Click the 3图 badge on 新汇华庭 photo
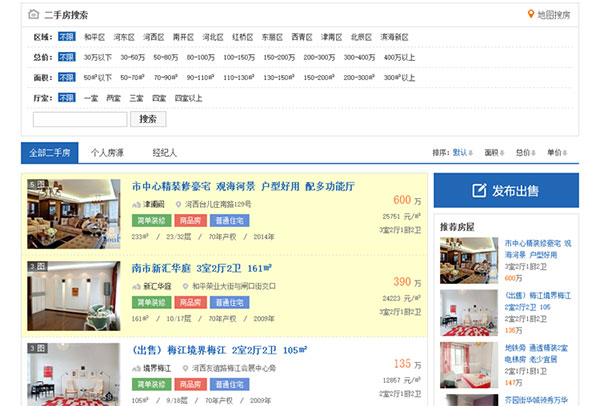 pyautogui.click(x=37, y=266)
